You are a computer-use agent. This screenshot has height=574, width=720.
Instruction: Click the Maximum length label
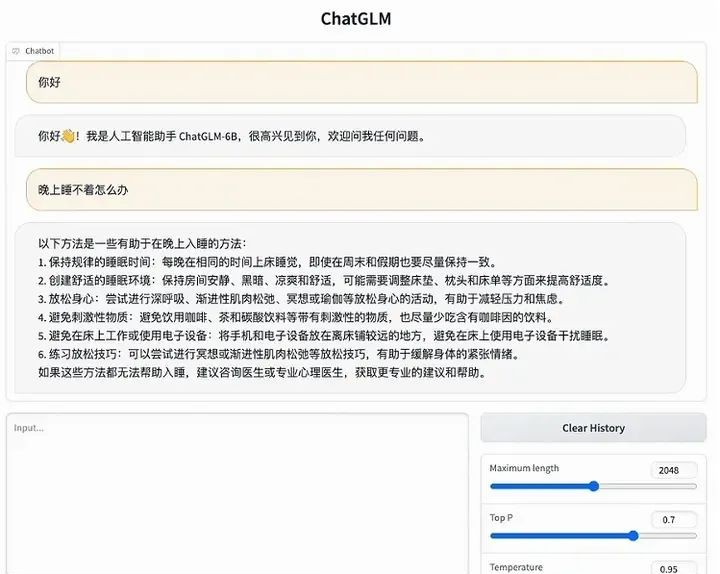(x=524, y=468)
